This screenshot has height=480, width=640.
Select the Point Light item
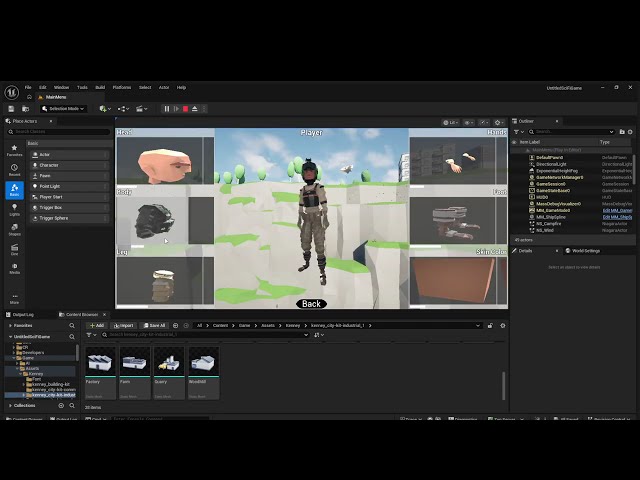pyautogui.click(x=69, y=187)
